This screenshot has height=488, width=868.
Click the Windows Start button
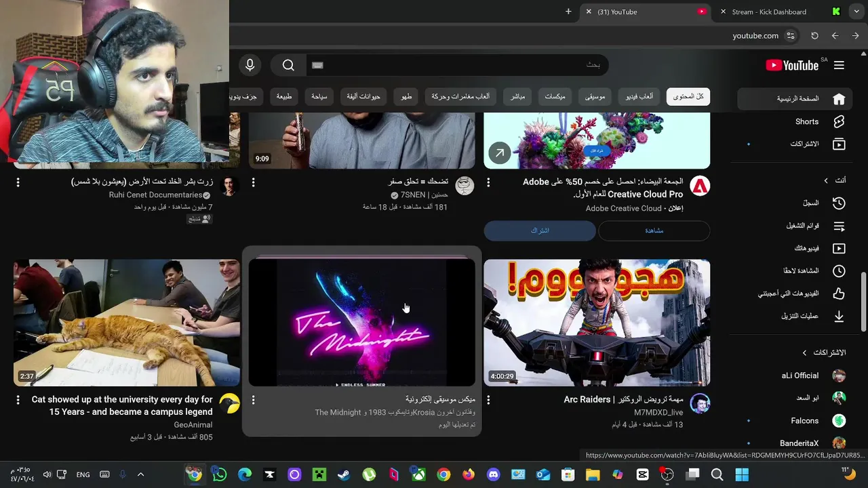(742, 474)
